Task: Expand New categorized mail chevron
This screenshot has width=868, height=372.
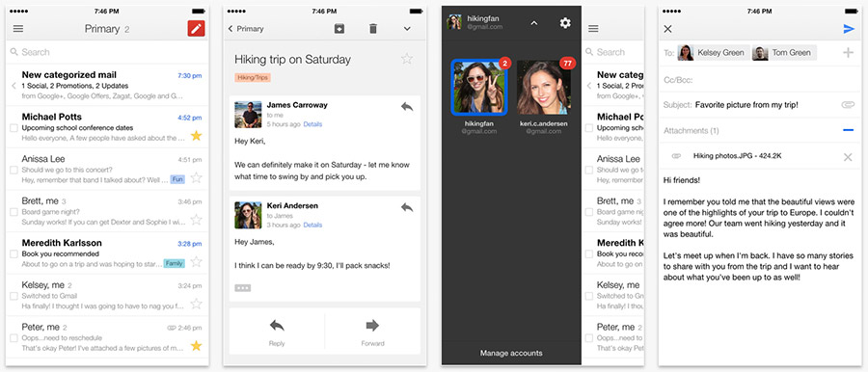Action: 14,86
